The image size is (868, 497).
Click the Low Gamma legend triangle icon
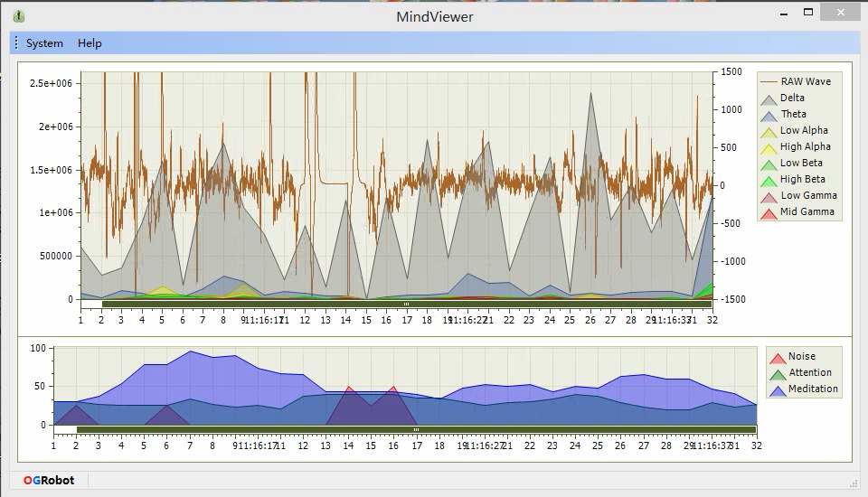pos(769,197)
